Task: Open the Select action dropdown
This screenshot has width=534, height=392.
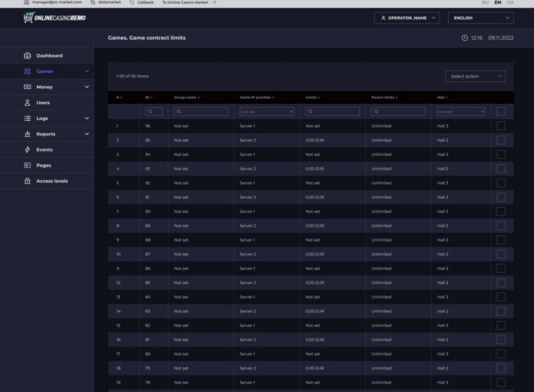Action: pos(475,77)
